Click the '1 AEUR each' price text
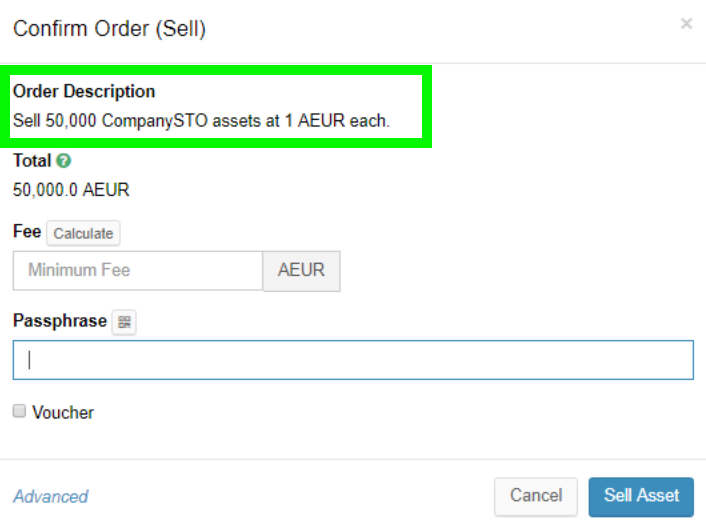Viewport: 706px width, 531px height. click(x=338, y=122)
